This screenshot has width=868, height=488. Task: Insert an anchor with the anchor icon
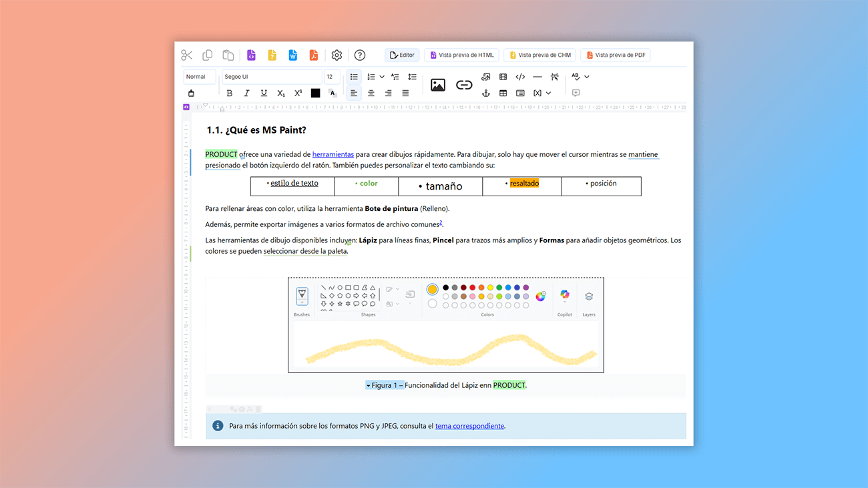tap(486, 93)
